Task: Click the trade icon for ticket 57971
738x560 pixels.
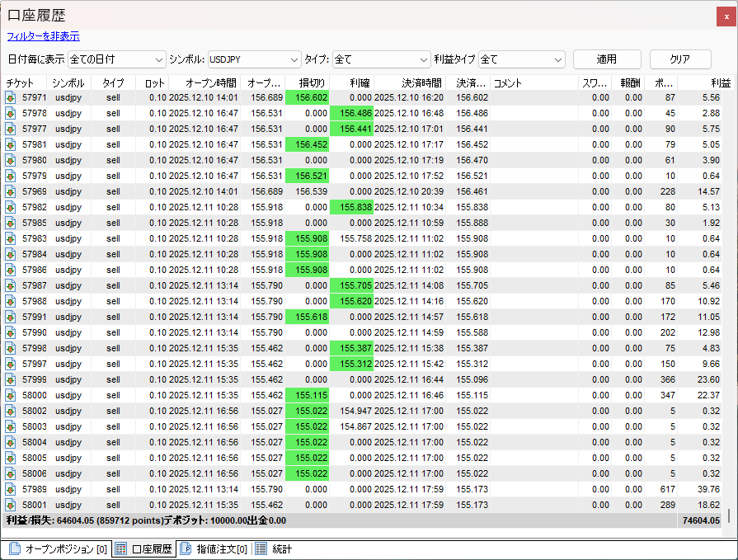Action: (11, 97)
